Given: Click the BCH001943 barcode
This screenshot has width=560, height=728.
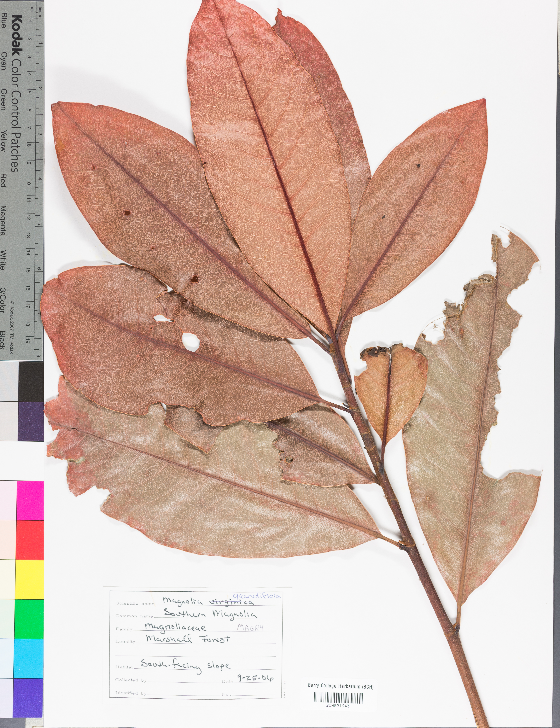Looking at the screenshot, I should (x=338, y=698).
